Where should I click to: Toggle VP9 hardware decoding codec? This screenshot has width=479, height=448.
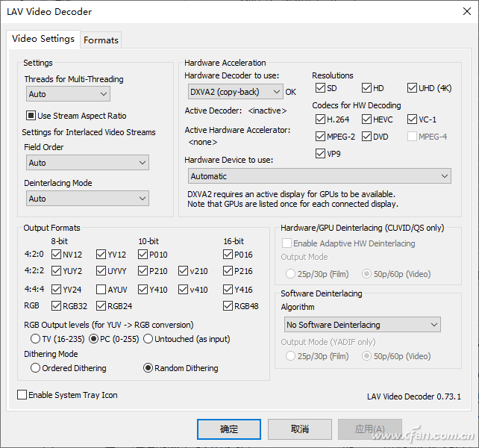click(x=320, y=154)
